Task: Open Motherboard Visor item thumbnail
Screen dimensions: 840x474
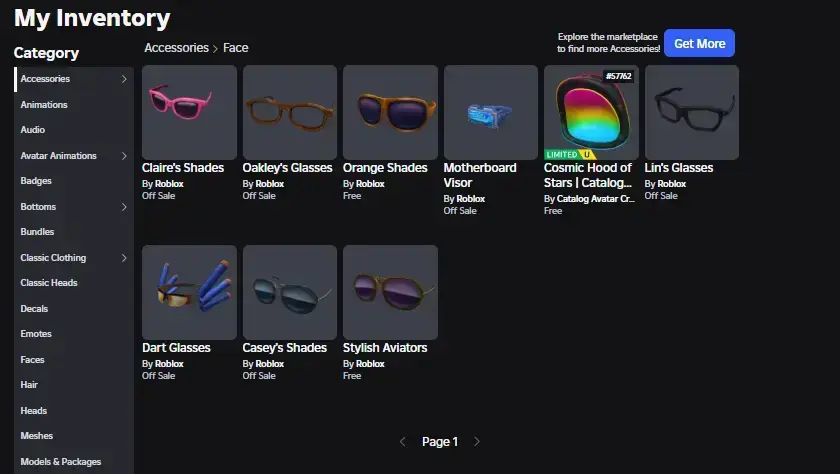Action: click(x=491, y=112)
